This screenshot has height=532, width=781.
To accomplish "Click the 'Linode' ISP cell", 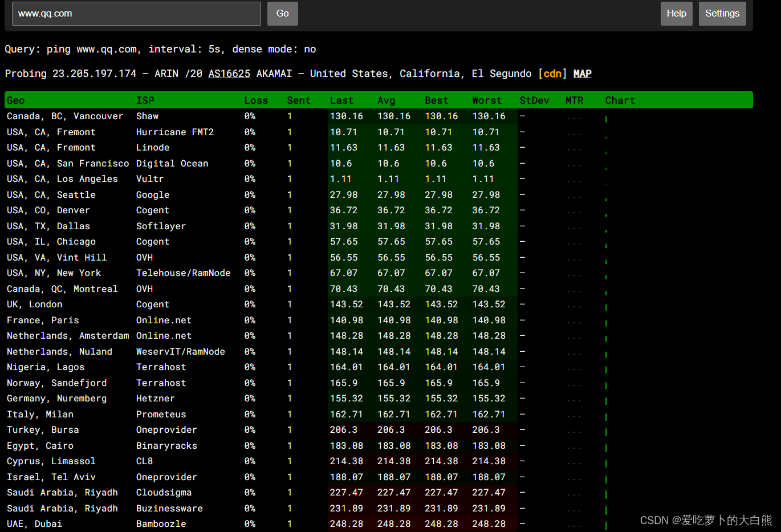I will pyautogui.click(x=153, y=148).
